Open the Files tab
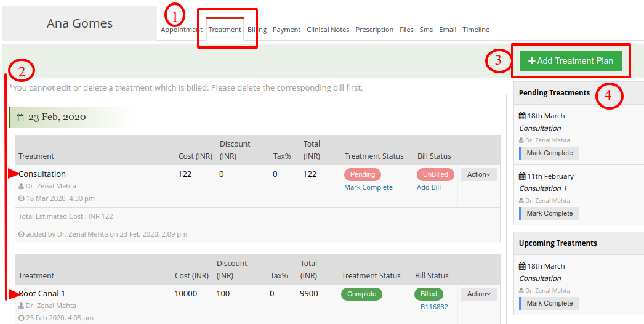Viewport: 644px width, 324px height. coord(406,30)
